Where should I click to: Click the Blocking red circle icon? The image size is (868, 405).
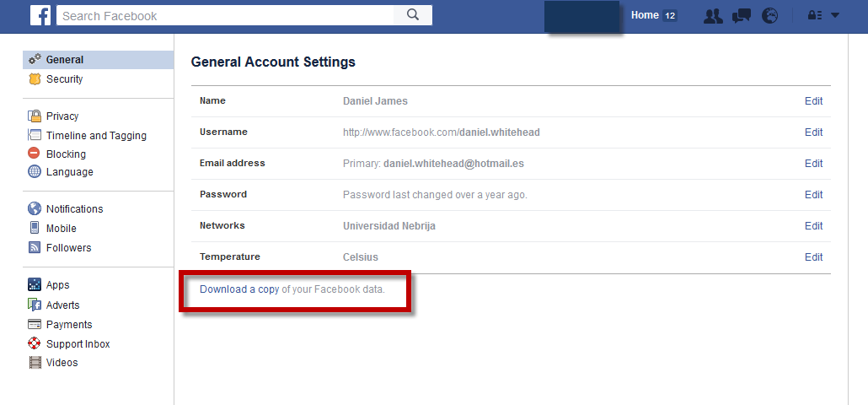click(35, 154)
